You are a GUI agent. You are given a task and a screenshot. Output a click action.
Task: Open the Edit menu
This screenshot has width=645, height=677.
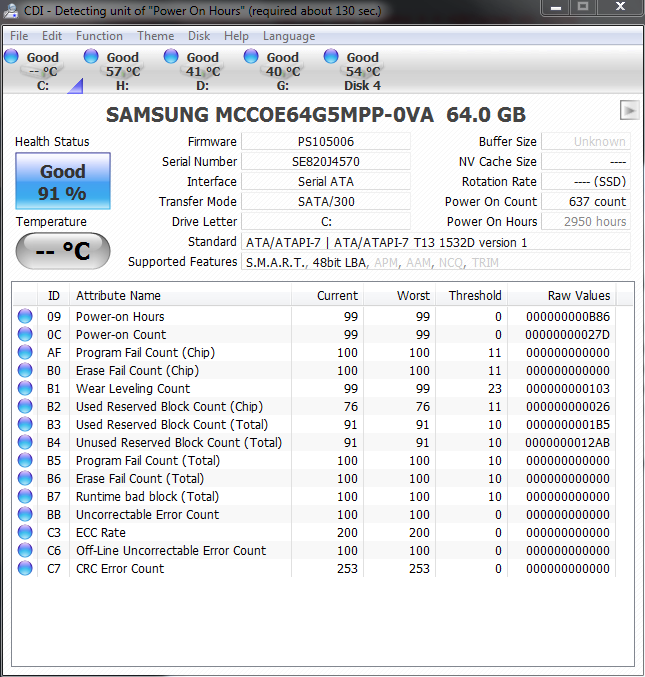[52, 36]
